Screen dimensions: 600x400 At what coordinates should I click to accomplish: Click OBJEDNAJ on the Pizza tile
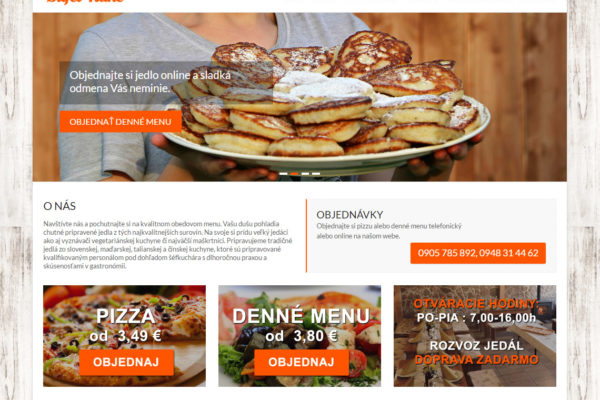click(126, 362)
